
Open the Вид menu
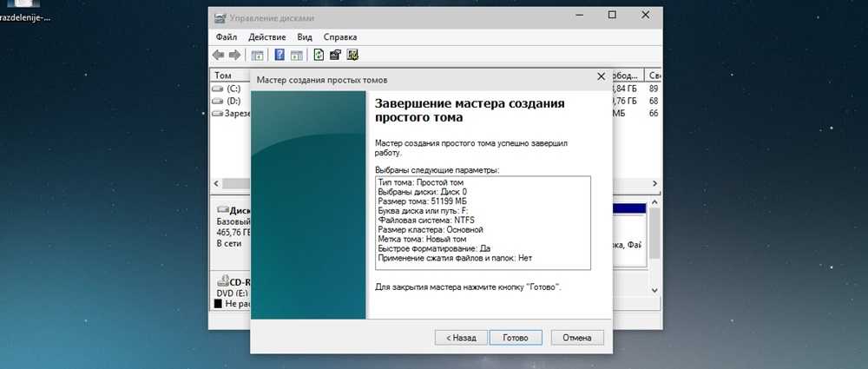pos(305,37)
